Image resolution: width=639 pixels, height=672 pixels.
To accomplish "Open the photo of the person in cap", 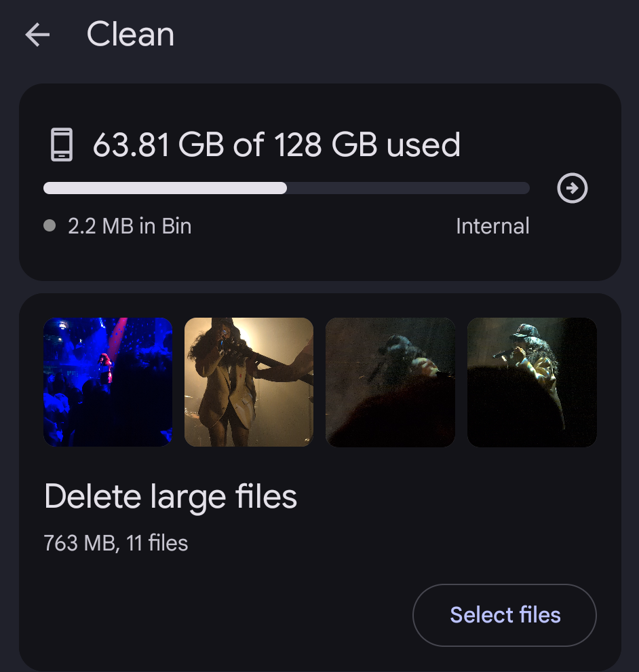I will [532, 381].
